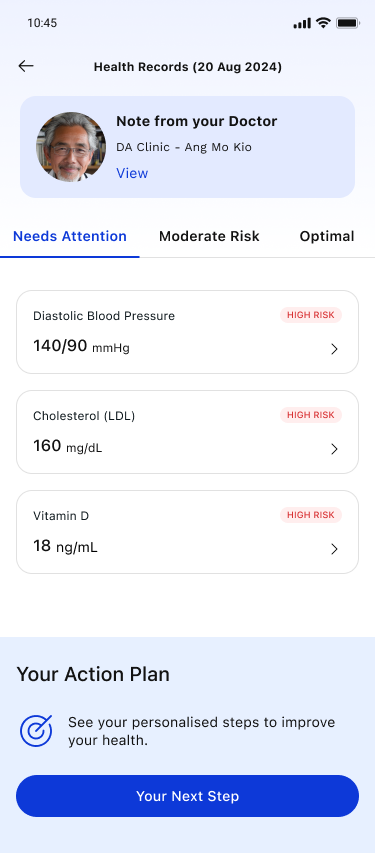Expand Cholesterol (LDL) chevron

[334, 449]
